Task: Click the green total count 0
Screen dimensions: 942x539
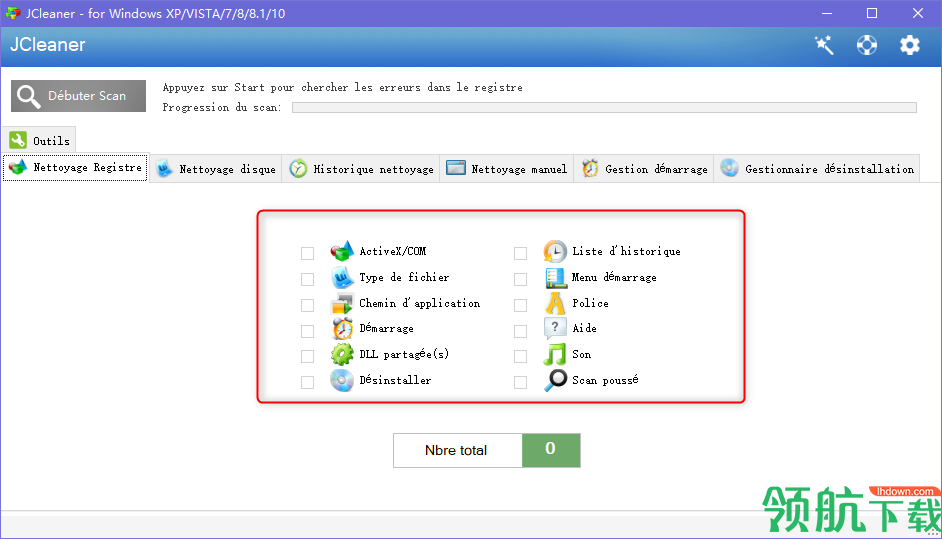Action: 551,450
